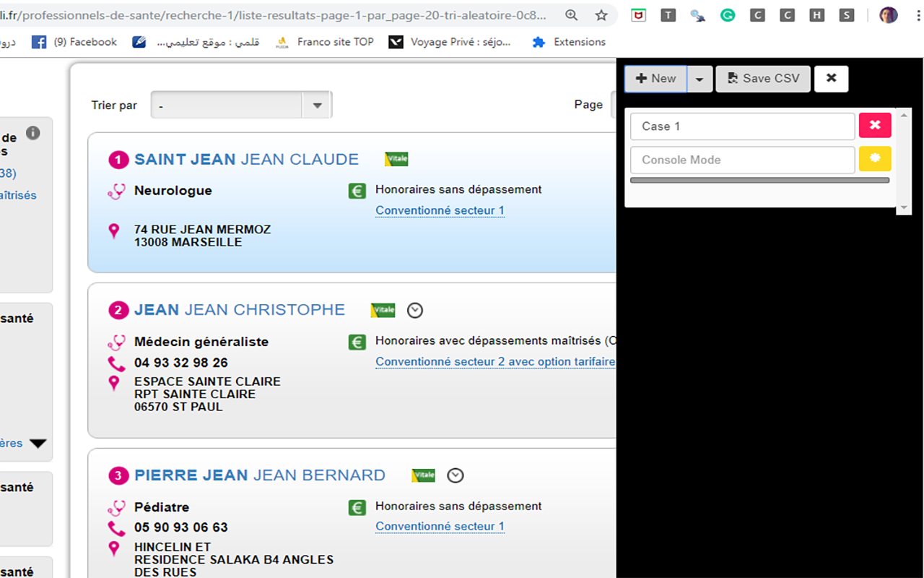Expand the black triangle in left sidebar
The image size is (924, 578).
tap(38, 444)
